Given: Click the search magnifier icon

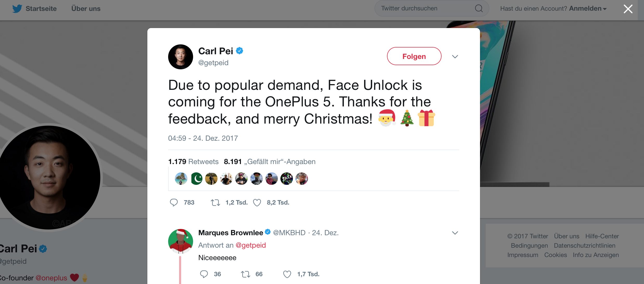Looking at the screenshot, I should (479, 8).
